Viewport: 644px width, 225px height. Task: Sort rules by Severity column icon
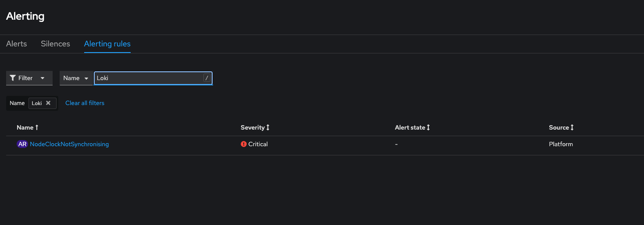click(x=268, y=127)
